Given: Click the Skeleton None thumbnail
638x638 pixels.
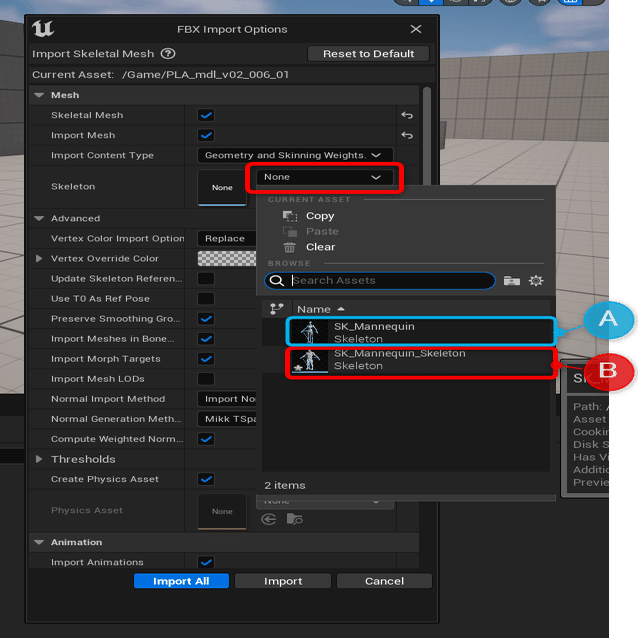Looking at the screenshot, I should tap(222, 187).
